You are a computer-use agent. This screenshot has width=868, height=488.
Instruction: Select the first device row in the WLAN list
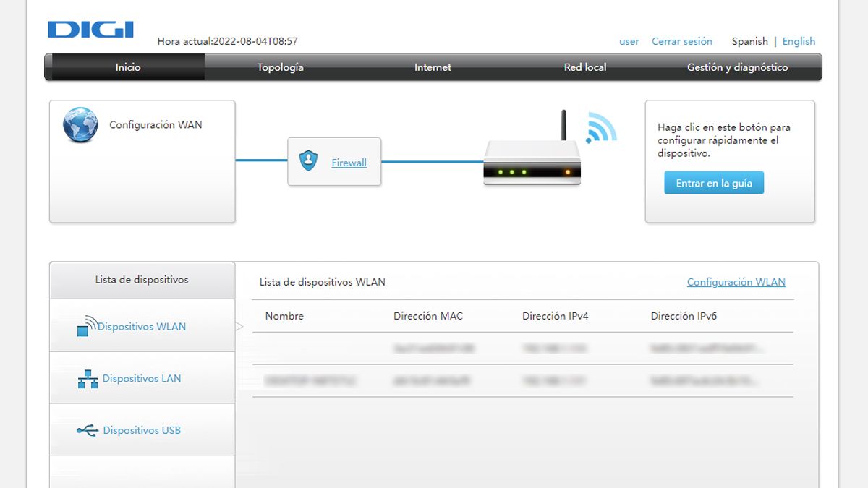506,347
